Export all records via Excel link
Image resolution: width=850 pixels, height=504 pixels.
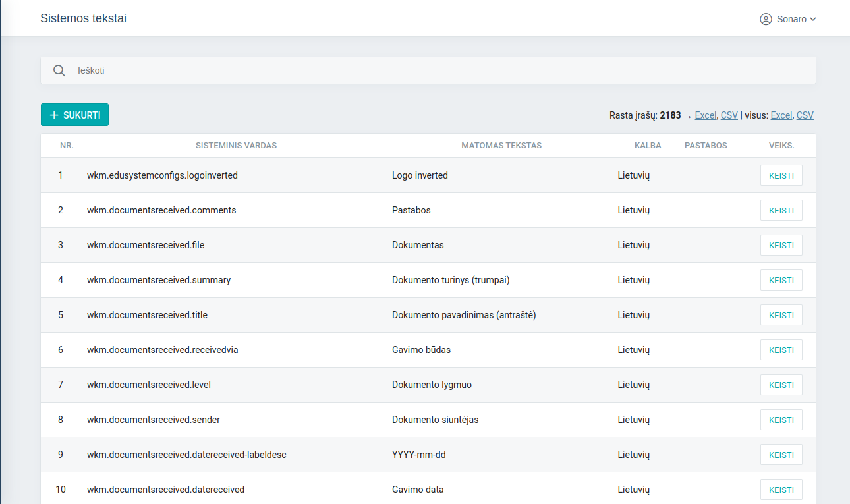(x=781, y=115)
